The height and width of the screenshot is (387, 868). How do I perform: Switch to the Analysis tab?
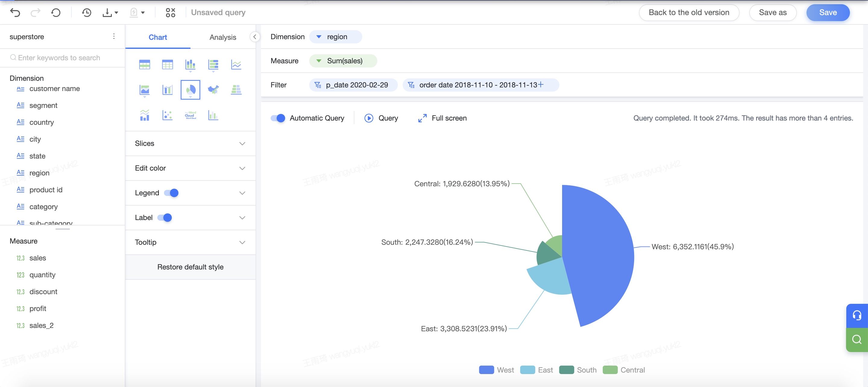coord(223,37)
